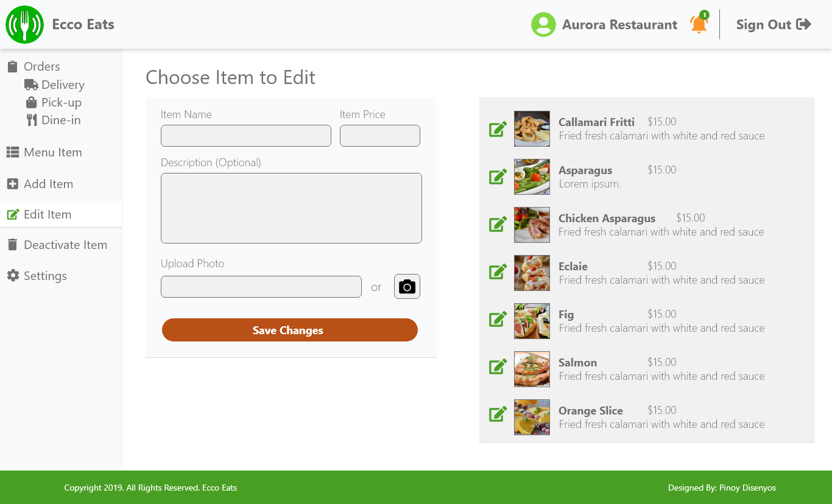Click the Ecco Eats fork logo
The image size is (832, 504).
(x=24, y=24)
